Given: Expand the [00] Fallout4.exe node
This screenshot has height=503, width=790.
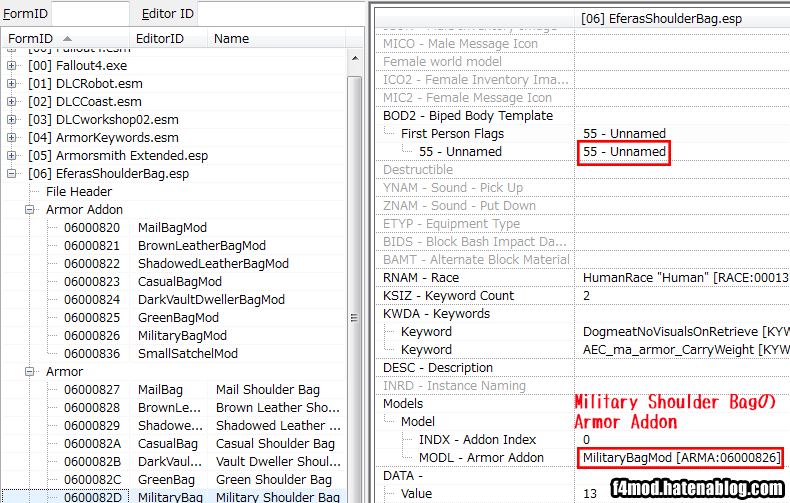Looking at the screenshot, I should (12, 66).
